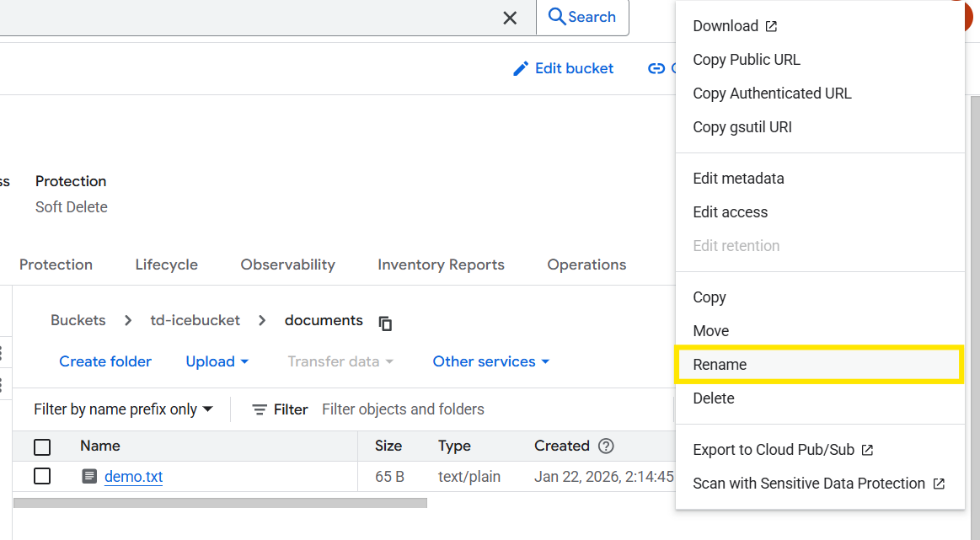Click the Edit bucket pencil icon
This screenshot has width=980, height=540.
click(521, 68)
